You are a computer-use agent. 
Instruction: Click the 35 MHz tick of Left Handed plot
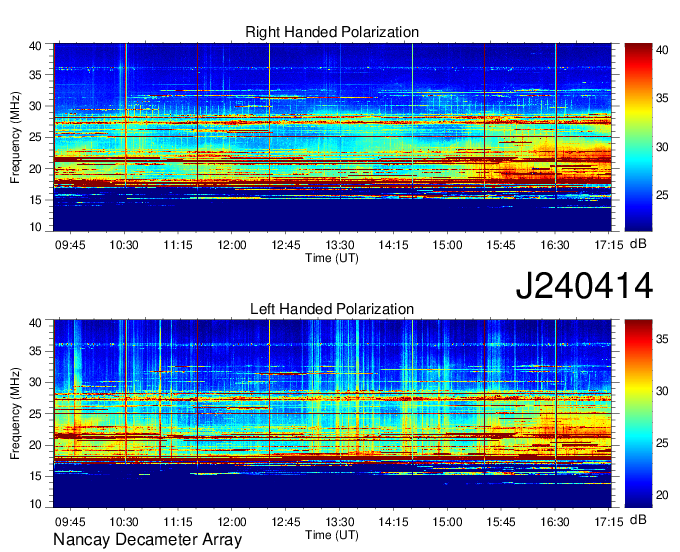35,351
